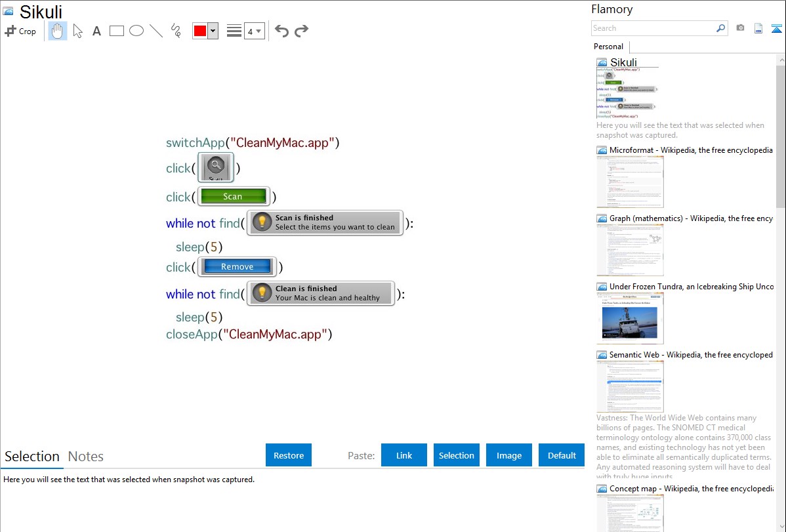
Task: Switch to the Personal tab
Action: click(x=608, y=47)
